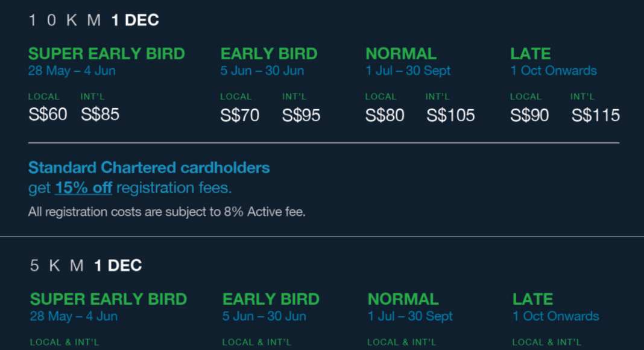Click the S$115 international late price

(596, 115)
